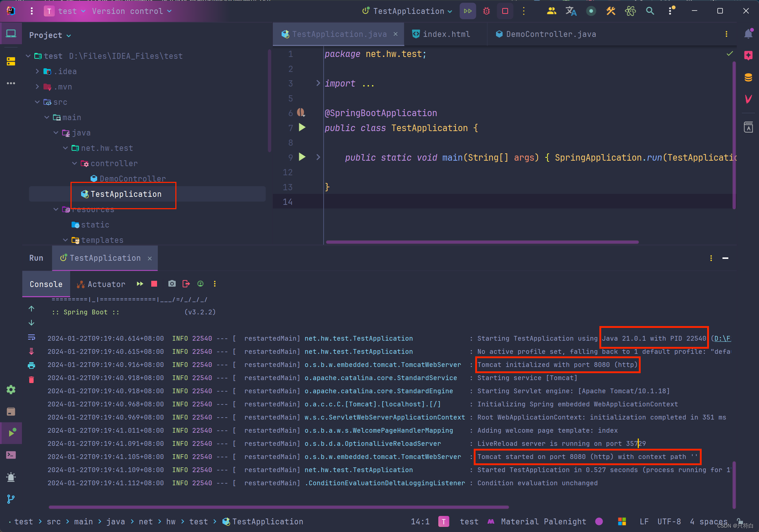The width and height of the screenshot is (759, 532).
Task: Open editor tabs more options menu
Action: 726,34
